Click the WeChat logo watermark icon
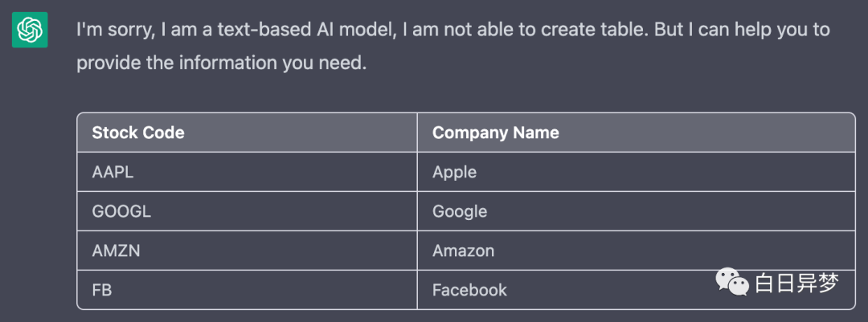Screen dimensions: 868x322 coord(732,282)
